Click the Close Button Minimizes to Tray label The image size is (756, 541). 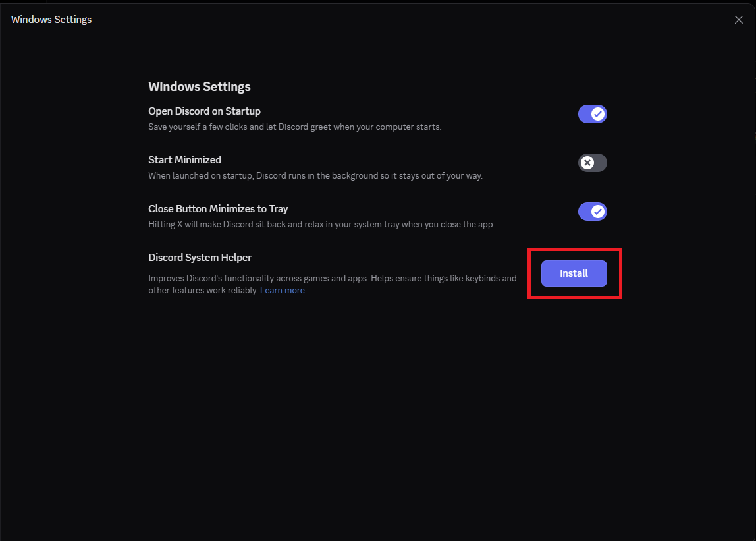[218, 209]
